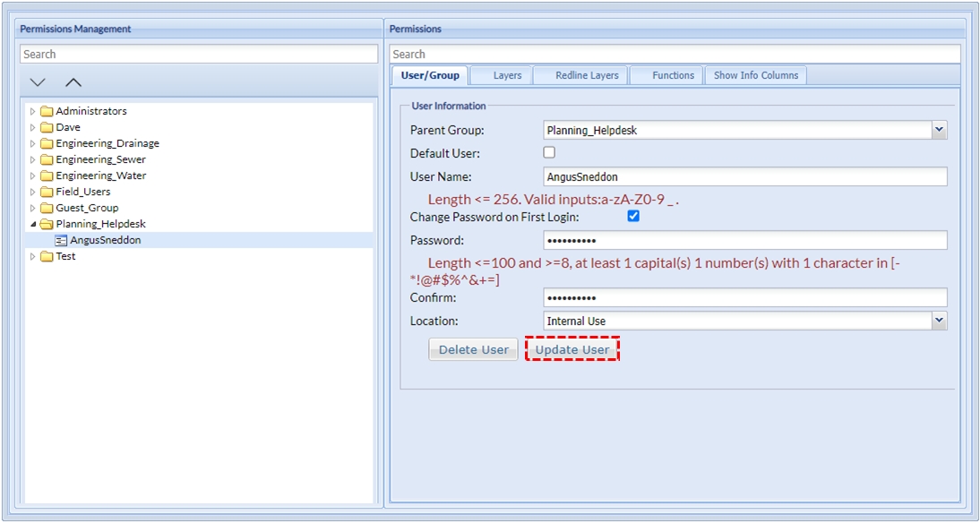
Task: Collapse the Planning_Helpdesk tree node
Action: (x=33, y=225)
